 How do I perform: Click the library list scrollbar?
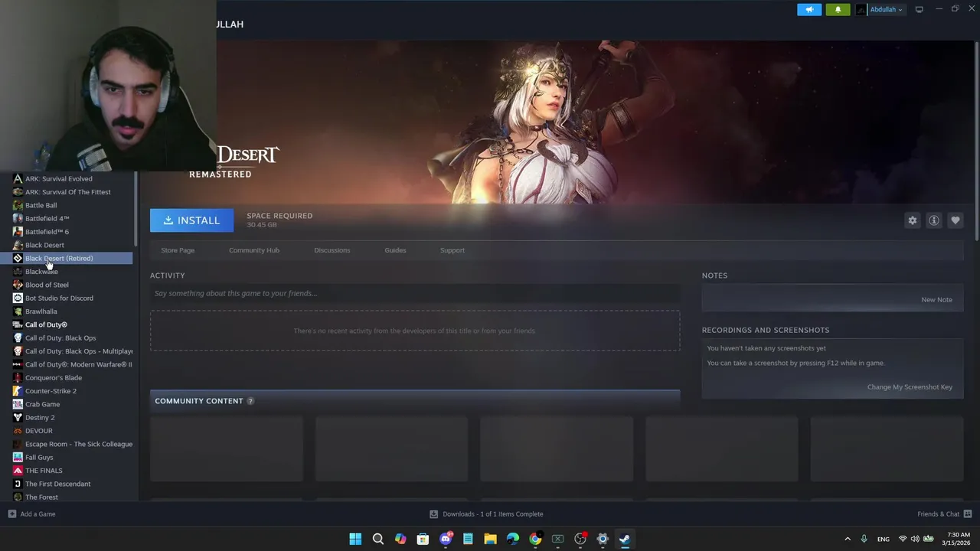136,208
